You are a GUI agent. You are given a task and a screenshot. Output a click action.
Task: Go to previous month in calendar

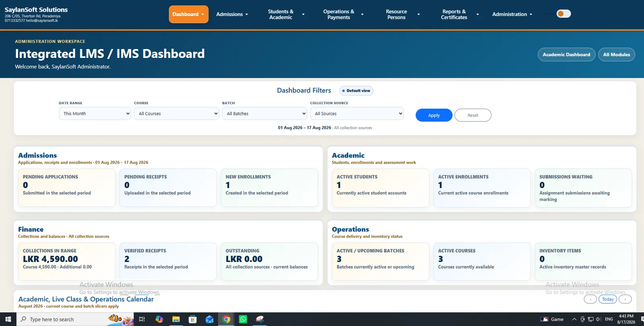(590, 299)
